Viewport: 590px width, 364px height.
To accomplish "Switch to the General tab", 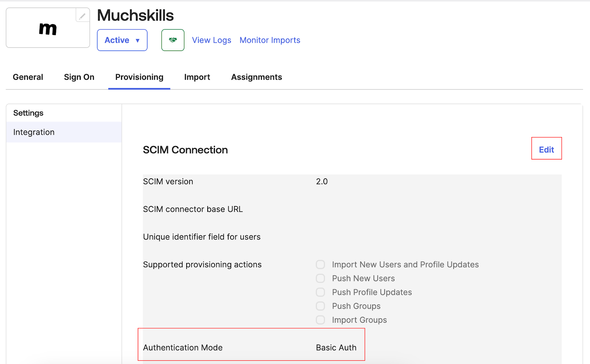I will (28, 77).
